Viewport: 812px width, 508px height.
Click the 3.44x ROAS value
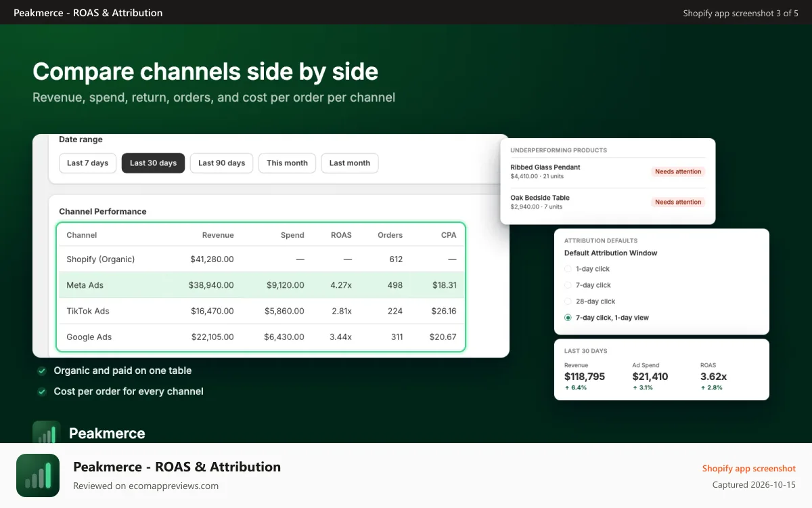[x=340, y=337]
